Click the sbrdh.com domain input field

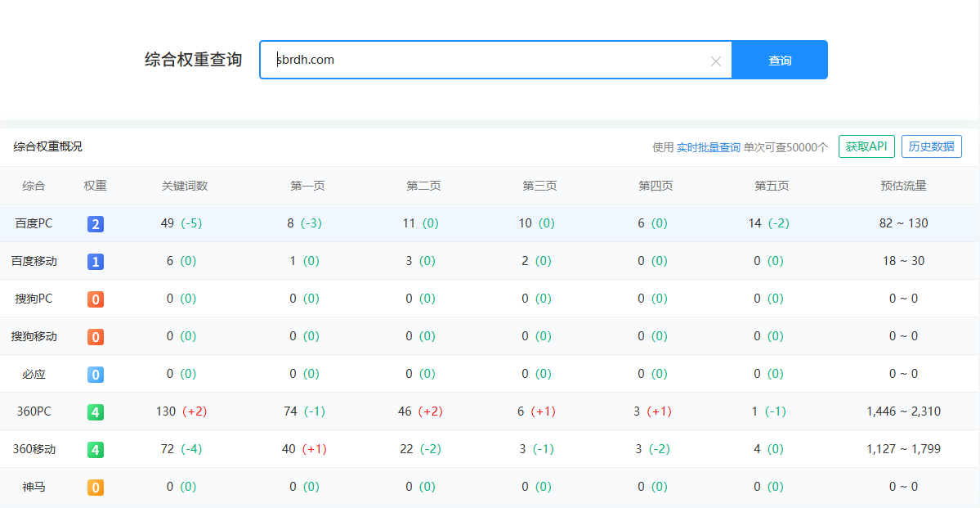pyautogui.click(x=490, y=60)
